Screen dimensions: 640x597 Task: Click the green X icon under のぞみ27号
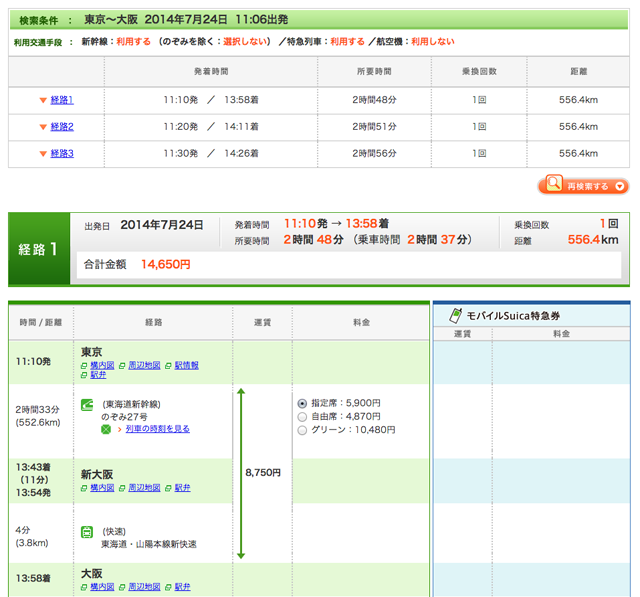pyautogui.click(x=106, y=429)
